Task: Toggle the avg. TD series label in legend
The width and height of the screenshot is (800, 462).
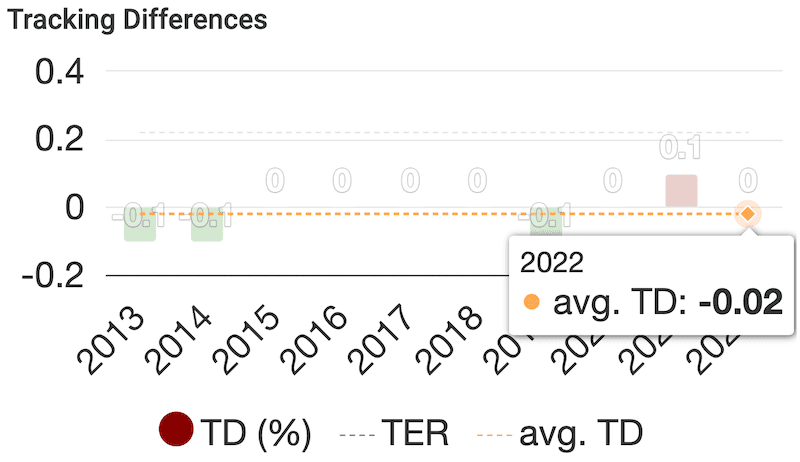Action: click(580, 433)
